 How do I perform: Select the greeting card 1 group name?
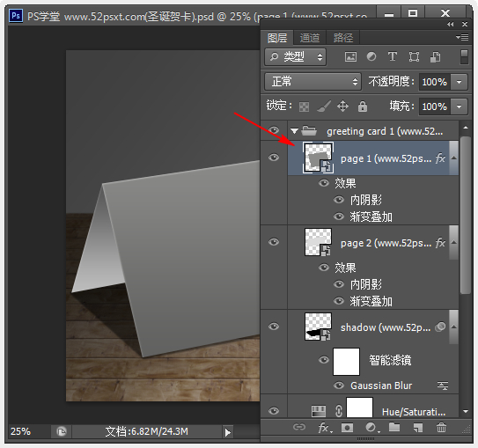(385, 131)
